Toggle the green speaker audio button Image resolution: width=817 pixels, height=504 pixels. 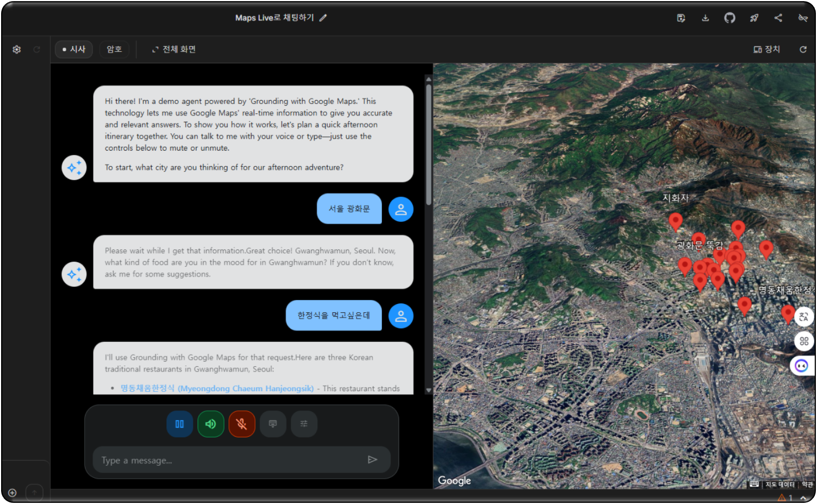(x=211, y=424)
